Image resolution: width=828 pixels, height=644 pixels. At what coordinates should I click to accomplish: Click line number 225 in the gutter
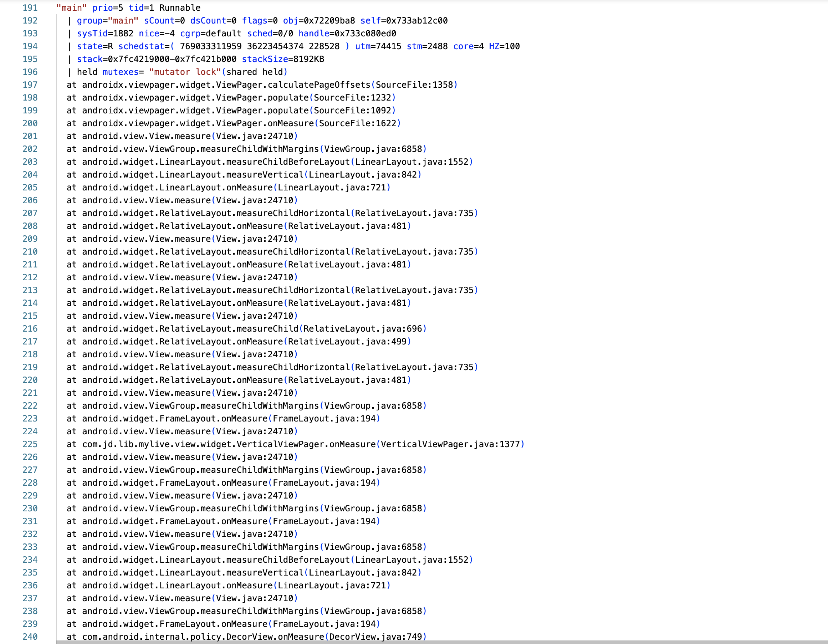tap(30, 444)
